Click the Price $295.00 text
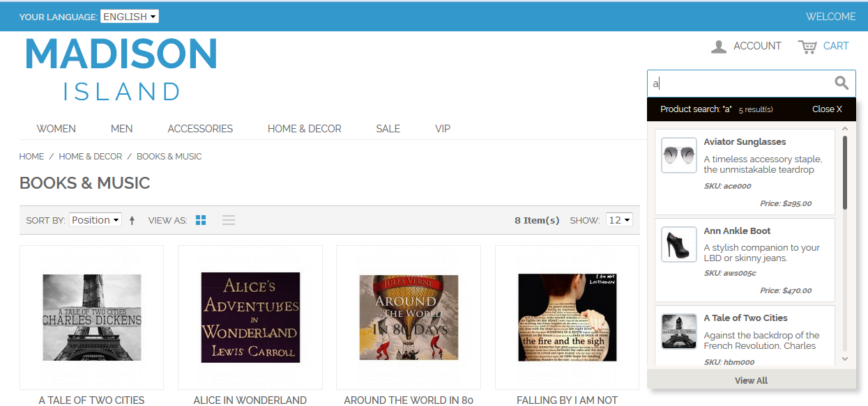The width and height of the screenshot is (868, 406). [x=786, y=204]
